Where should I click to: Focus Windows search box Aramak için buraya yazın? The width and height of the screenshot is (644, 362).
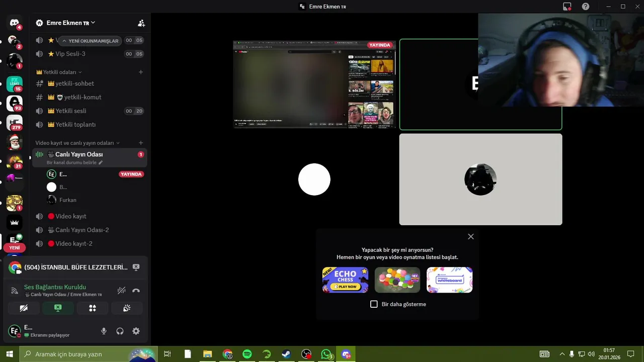(88, 354)
